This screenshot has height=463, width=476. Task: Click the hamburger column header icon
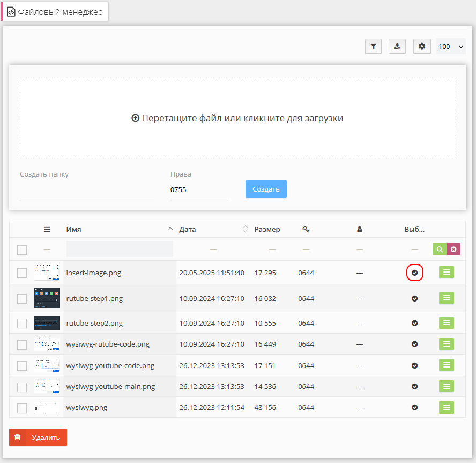click(47, 230)
